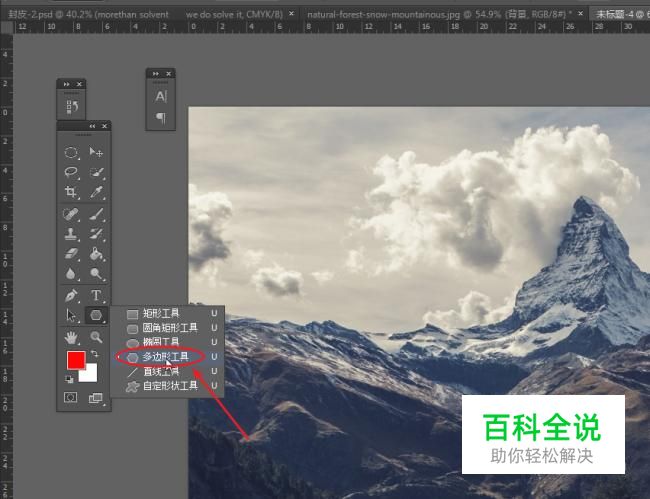Image resolution: width=650 pixels, height=499 pixels.
Task: Select the Eyedropper tool
Action: [96, 192]
